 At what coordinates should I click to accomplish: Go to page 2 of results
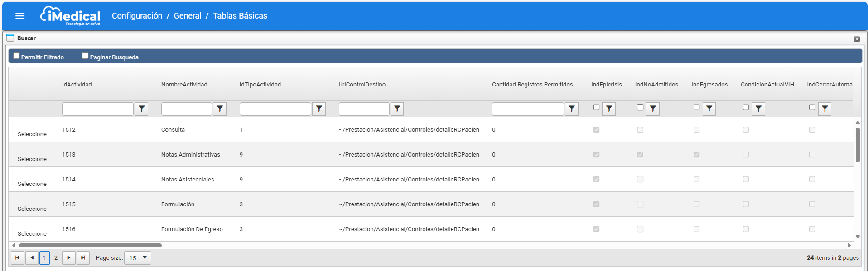click(56, 257)
